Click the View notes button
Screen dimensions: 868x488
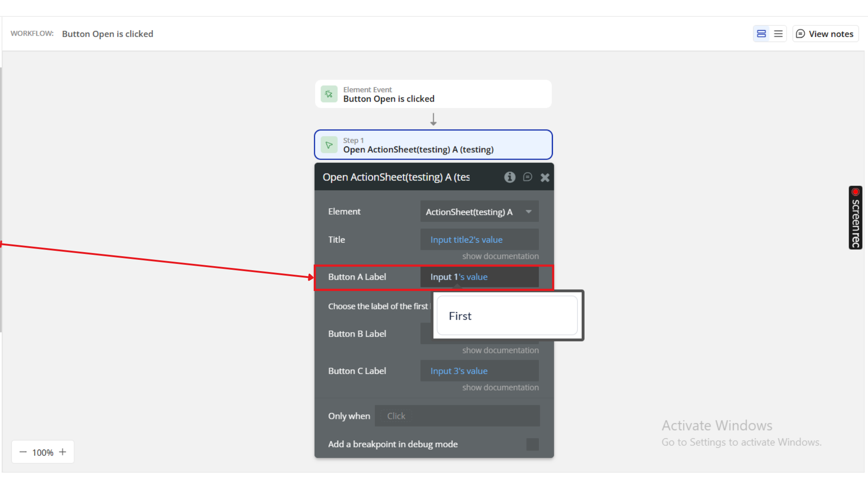825,34
